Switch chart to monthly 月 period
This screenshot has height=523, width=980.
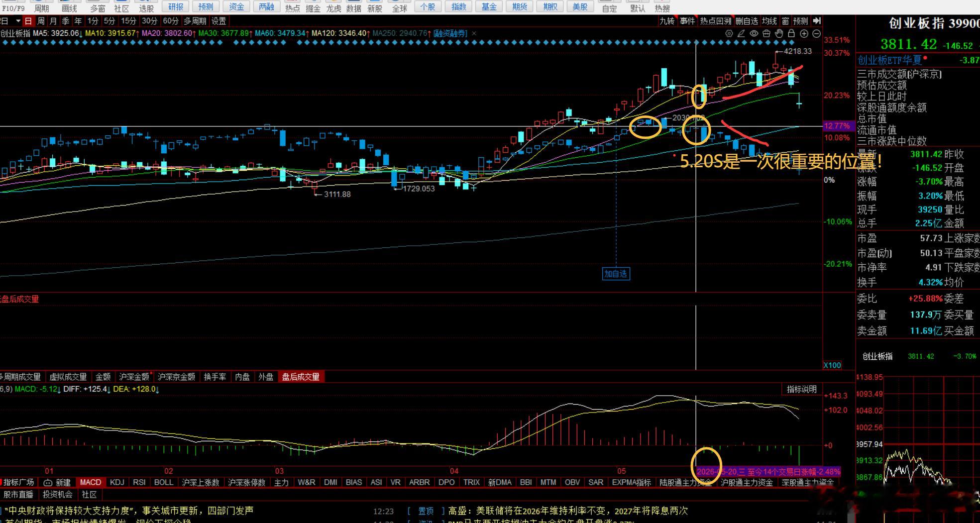[x=53, y=21]
